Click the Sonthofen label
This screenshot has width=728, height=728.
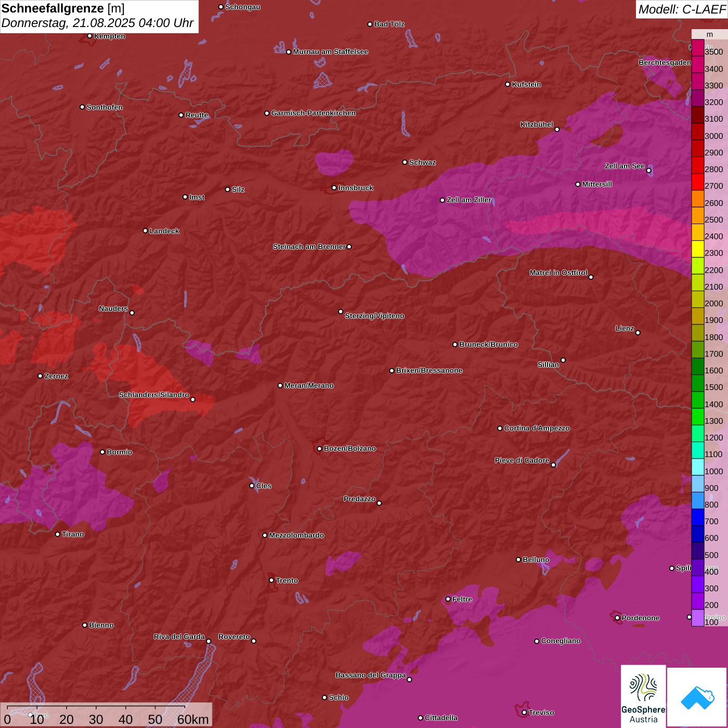pyautogui.click(x=105, y=107)
